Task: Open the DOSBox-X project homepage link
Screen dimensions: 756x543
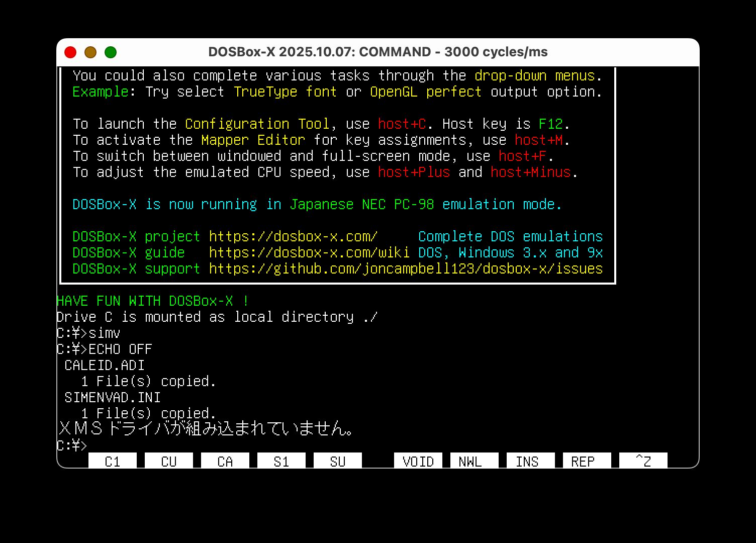Action: (x=293, y=236)
